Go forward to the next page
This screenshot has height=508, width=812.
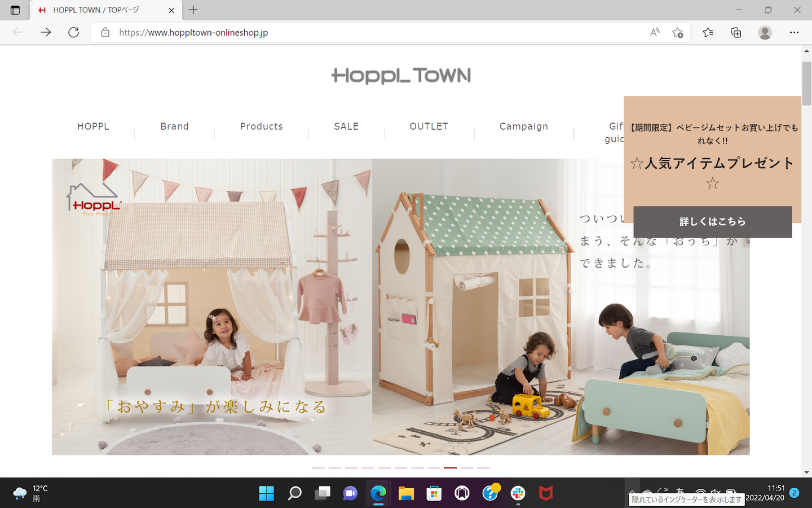tap(46, 32)
